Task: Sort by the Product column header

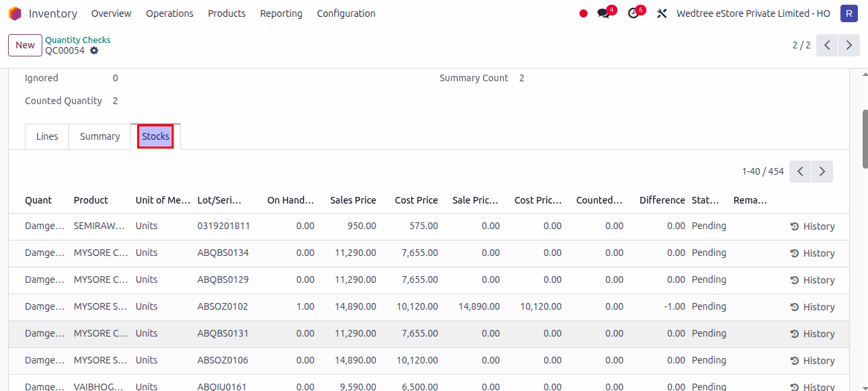Action: point(91,200)
